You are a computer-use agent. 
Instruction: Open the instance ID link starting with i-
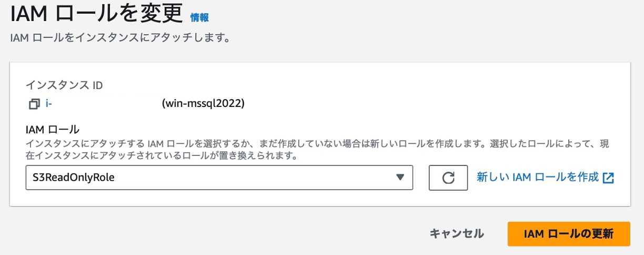pos(48,104)
